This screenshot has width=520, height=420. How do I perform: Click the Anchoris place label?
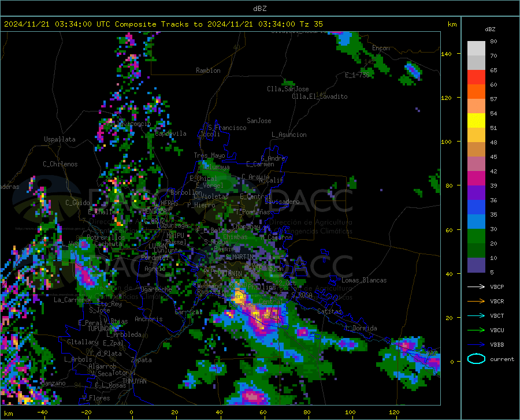click(x=148, y=319)
